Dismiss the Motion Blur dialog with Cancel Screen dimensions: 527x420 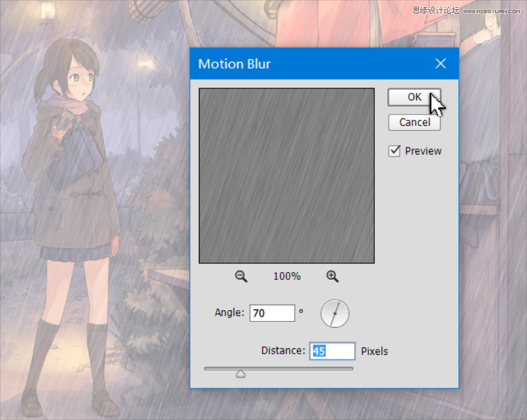pyautogui.click(x=414, y=122)
